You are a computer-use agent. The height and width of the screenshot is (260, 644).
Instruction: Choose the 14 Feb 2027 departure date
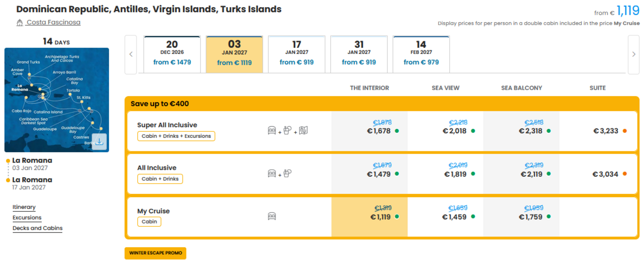pyautogui.click(x=421, y=54)
